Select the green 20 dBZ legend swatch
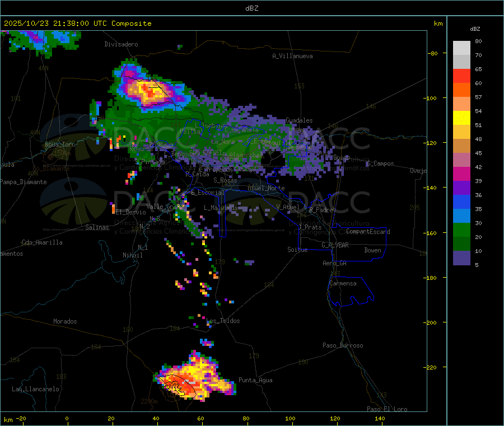 click(x=461, y=230)
